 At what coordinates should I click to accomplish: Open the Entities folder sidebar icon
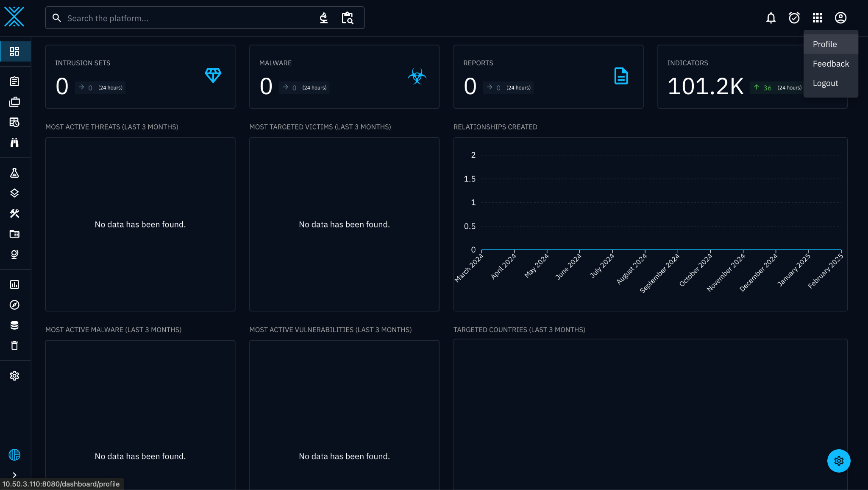(15, 234)
